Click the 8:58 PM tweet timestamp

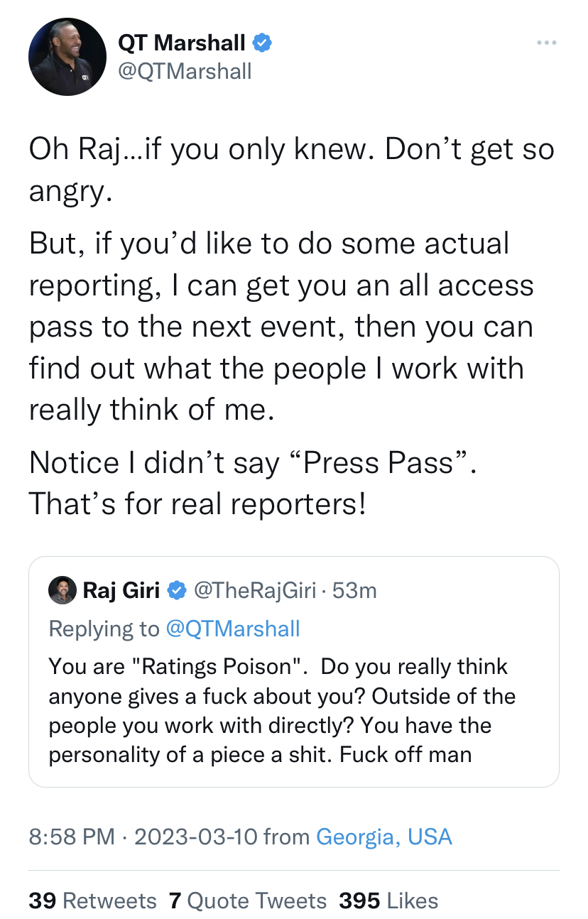pos(71,837)
